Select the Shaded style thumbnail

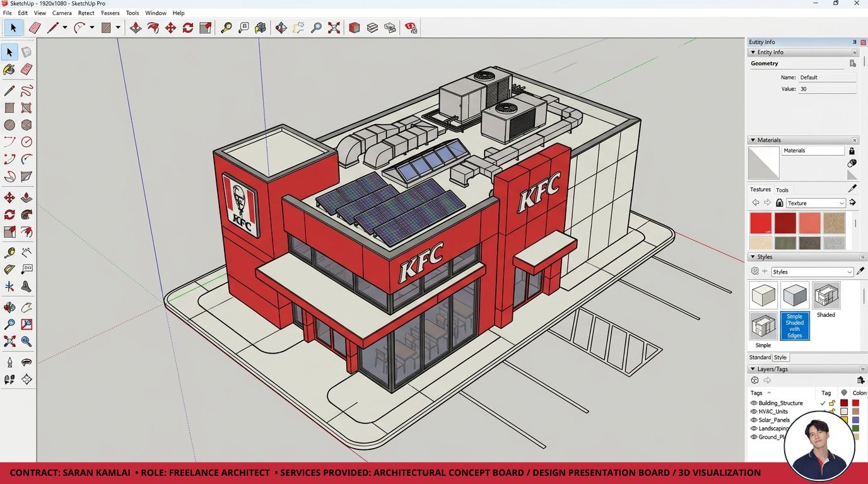click(826, 295)
